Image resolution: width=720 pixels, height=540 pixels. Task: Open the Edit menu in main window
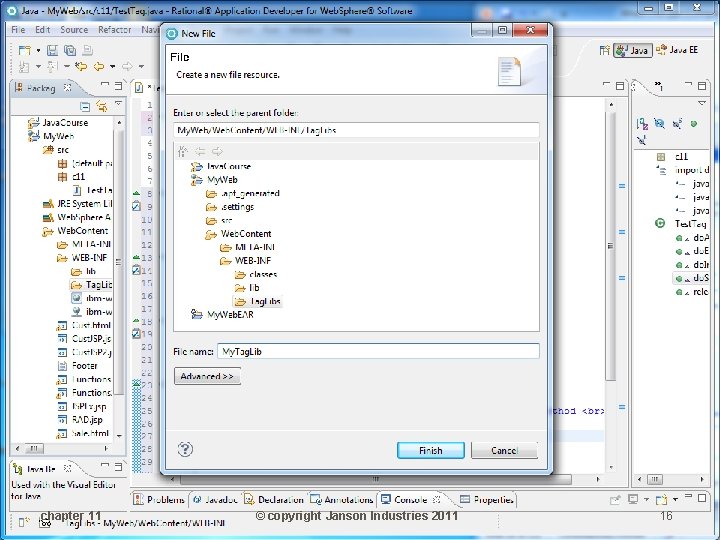click(43, 29)
